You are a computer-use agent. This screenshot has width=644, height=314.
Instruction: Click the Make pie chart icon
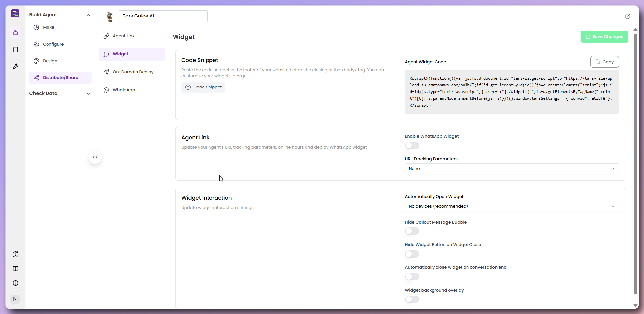coord(36,27)
